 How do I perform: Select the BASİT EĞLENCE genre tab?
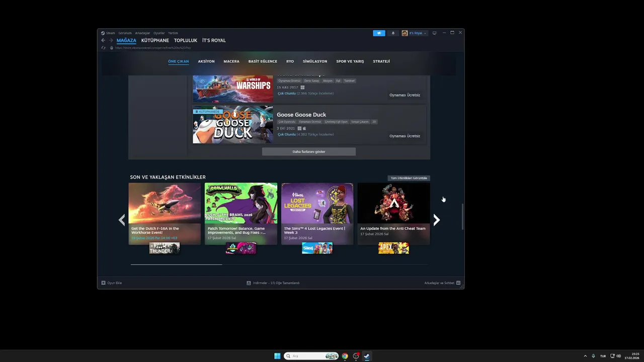pyautogui.click(x=263, y=61)
